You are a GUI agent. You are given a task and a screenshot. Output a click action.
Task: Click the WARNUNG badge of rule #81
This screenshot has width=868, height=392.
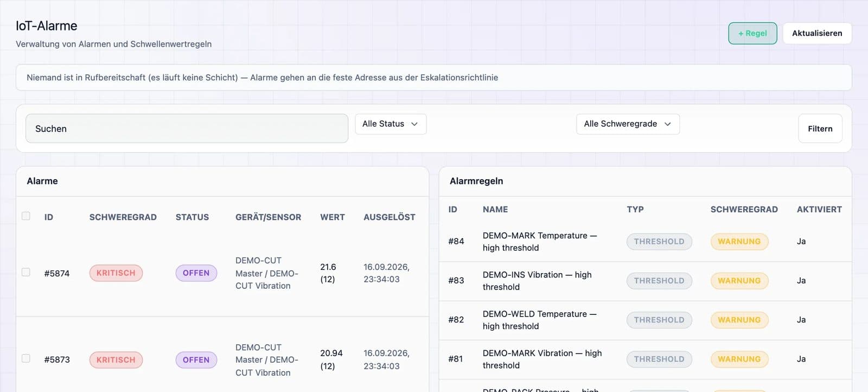click(x=739, y=359)
